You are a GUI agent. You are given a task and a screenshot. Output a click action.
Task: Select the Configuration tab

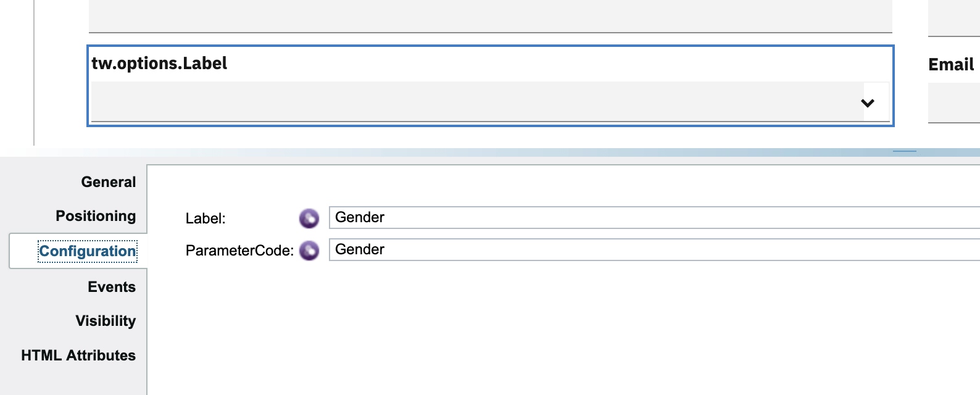click(x=88, y=251)
